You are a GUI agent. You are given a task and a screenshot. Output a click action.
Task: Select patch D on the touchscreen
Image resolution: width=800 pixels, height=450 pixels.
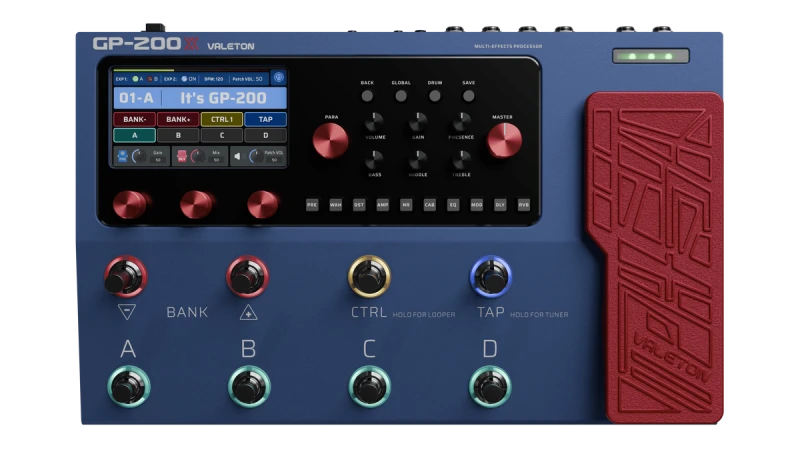pyautogui.click(x=265, y=135)
